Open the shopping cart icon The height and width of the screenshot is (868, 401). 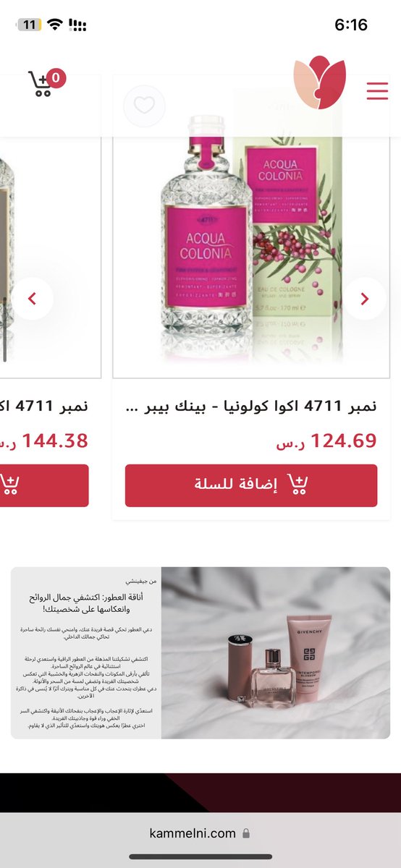click(x=41, y=85)
